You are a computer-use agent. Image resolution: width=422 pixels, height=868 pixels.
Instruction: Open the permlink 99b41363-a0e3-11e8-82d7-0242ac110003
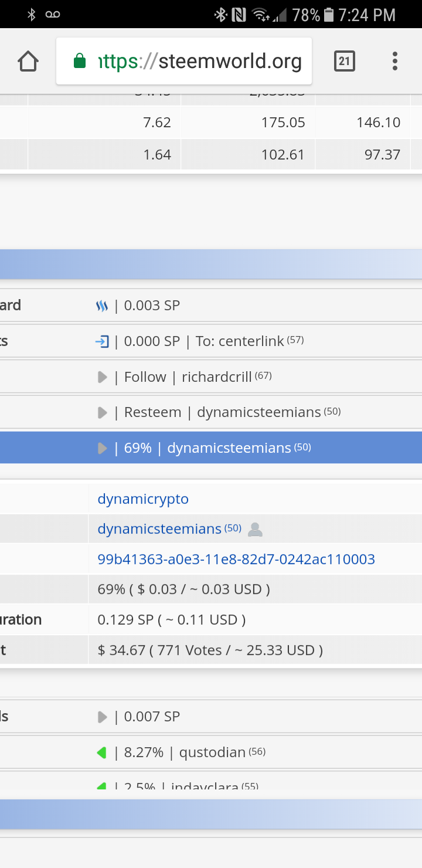point(236,560)
